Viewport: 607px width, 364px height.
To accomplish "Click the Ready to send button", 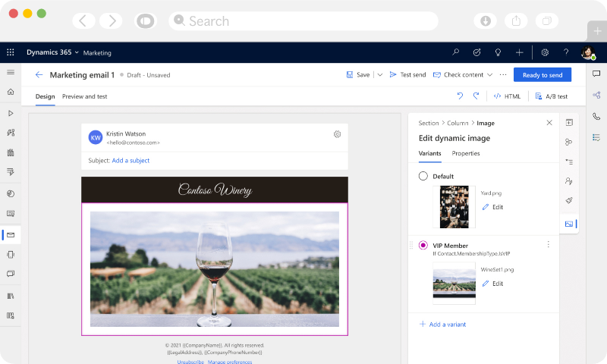I will click(x=542, y=75).
